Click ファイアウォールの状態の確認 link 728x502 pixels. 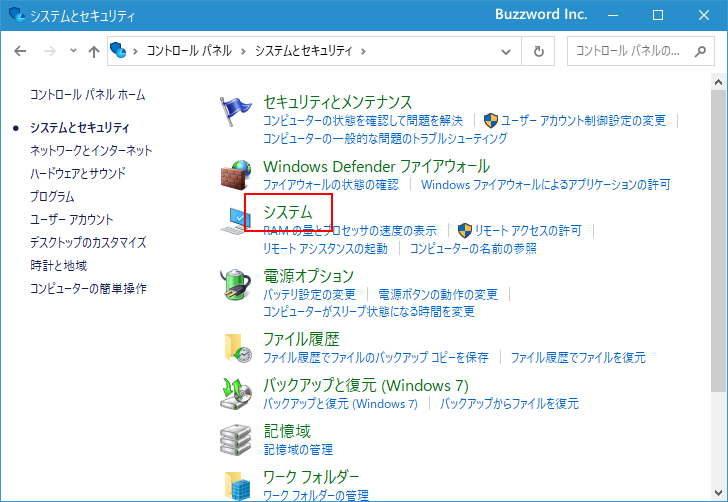coord(331,185)
